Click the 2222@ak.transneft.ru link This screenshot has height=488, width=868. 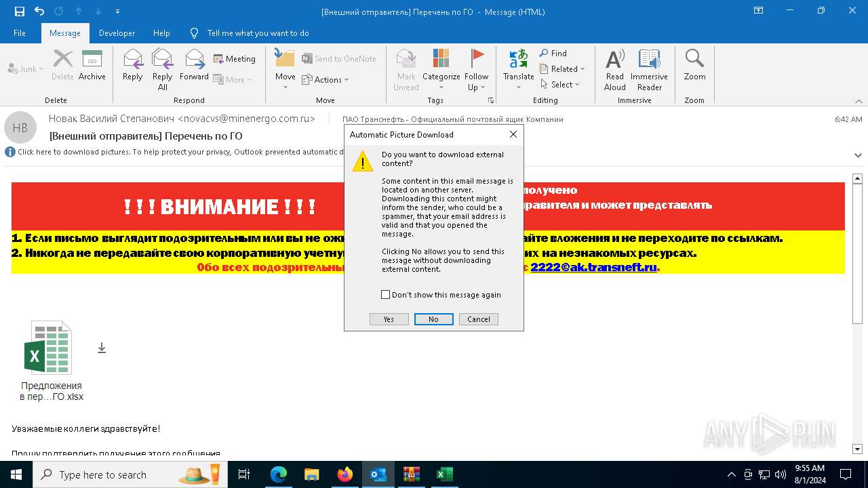click(x=594, y=267)
